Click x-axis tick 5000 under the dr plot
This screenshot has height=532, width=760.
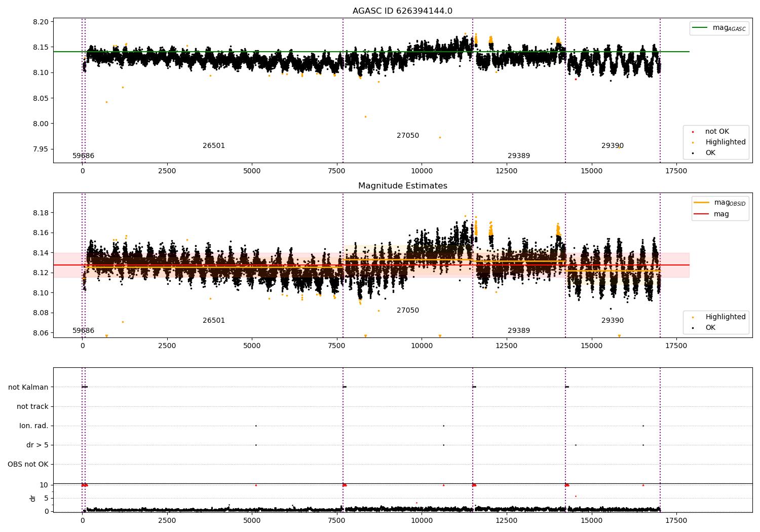click(x=252, y=520)
